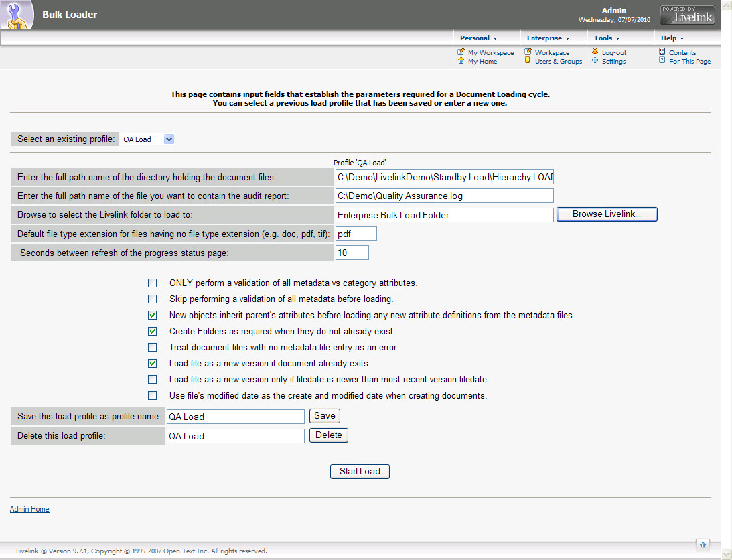This screenshot has height=560, width=732.
Task: Click the save profile name field
Action: 235,417
